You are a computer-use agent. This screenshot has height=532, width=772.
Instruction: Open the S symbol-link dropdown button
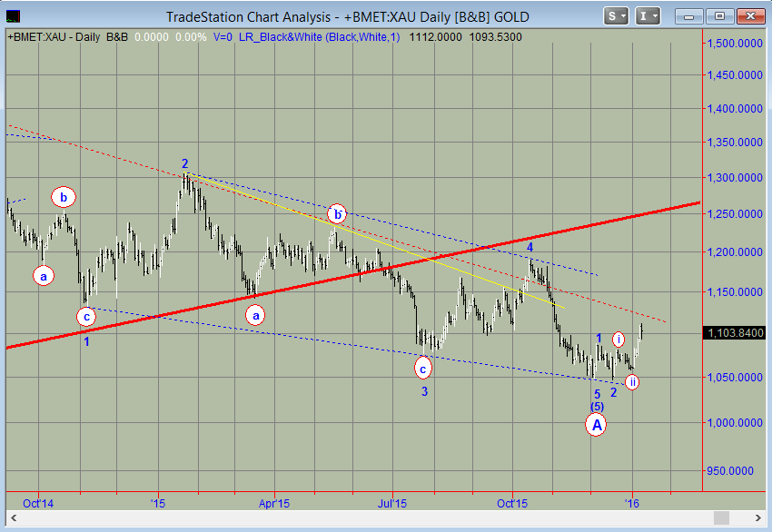(x=617, y=16)
